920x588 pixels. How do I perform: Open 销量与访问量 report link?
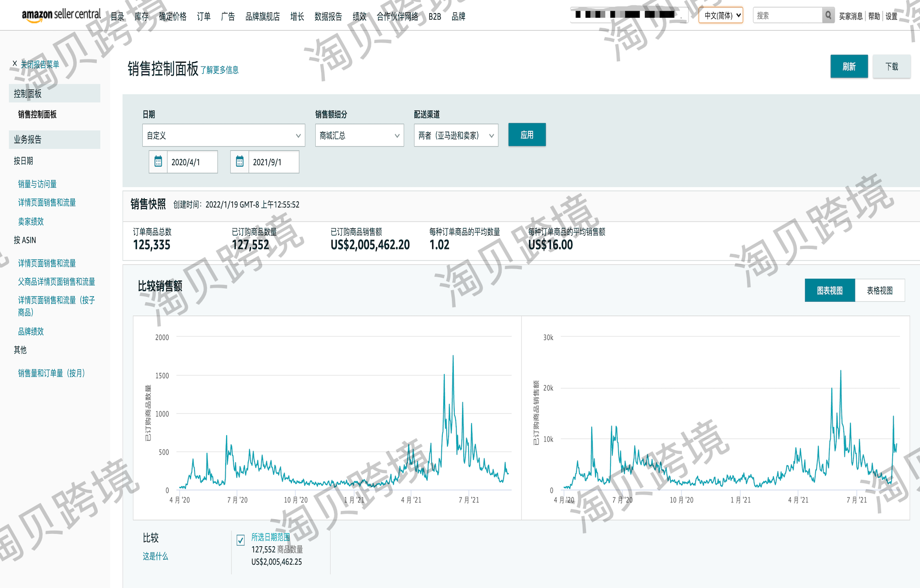click(x=37, y=184)
